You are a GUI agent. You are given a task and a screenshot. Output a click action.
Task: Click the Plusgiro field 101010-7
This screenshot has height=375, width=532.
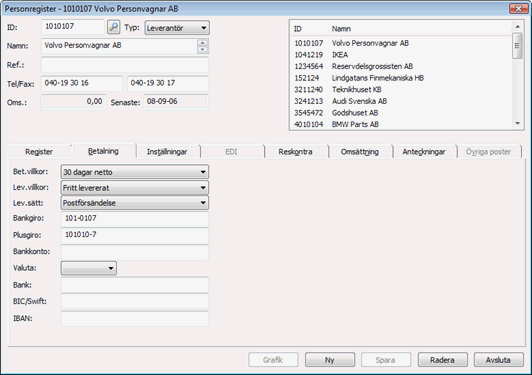click(x=135, y=235)
